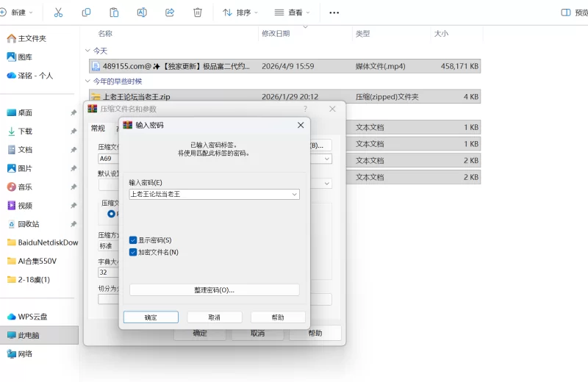Open 回收站 in the sidebar

[x=29, y=224]
